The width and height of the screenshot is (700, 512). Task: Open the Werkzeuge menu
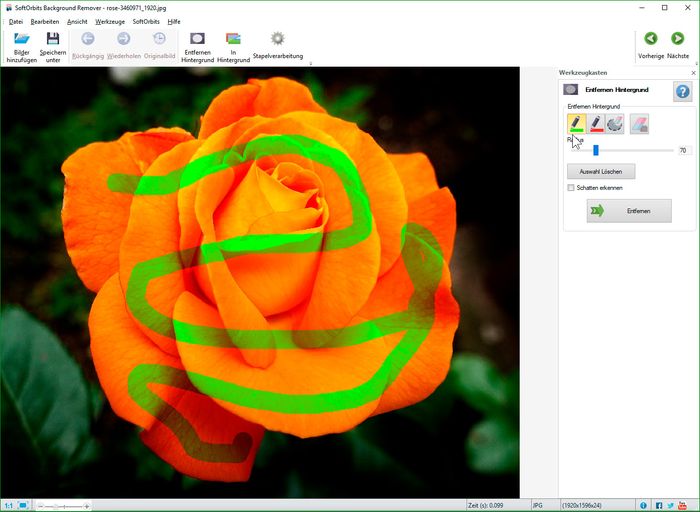tap(110, 21)
